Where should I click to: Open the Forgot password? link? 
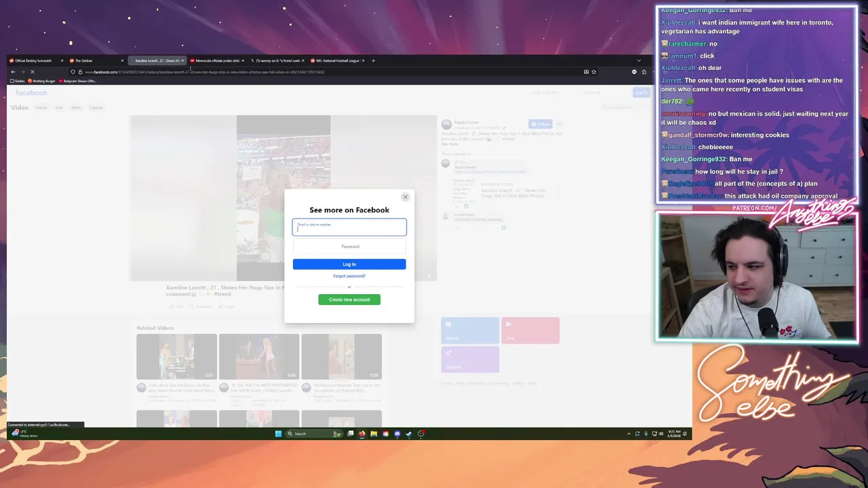click(349, 276)
